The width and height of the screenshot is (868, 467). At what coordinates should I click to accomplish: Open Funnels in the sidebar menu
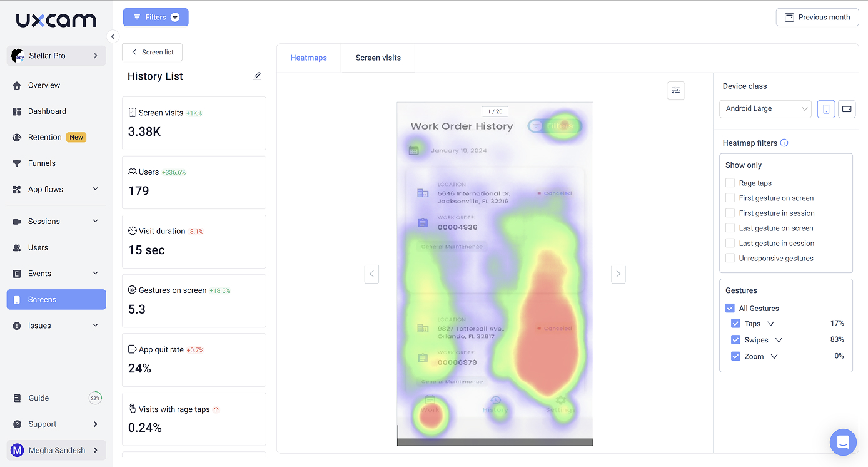point(42,163)
